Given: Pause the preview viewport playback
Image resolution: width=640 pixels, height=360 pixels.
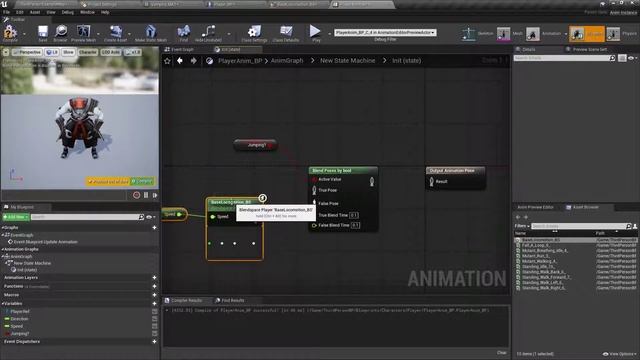Looking at the screenshot, I should tap(146, 195).
